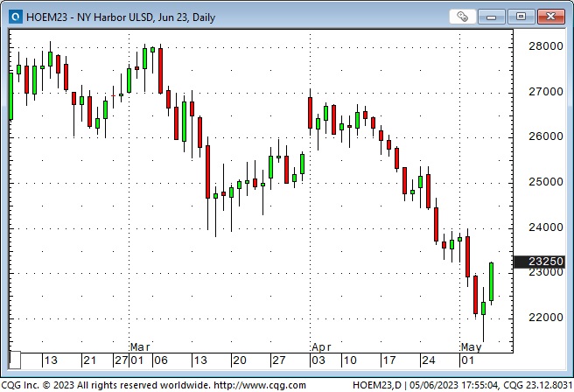The height and width of the screenshot is (392, 574).
Task: Click the 'Mar' month label on time axis
Action: [x=140, y=347]
